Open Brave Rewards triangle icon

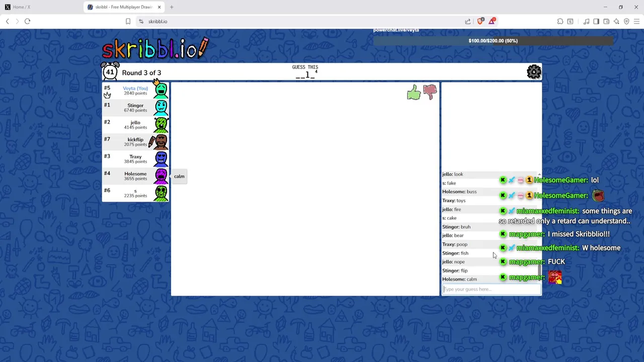coord(492,21)
